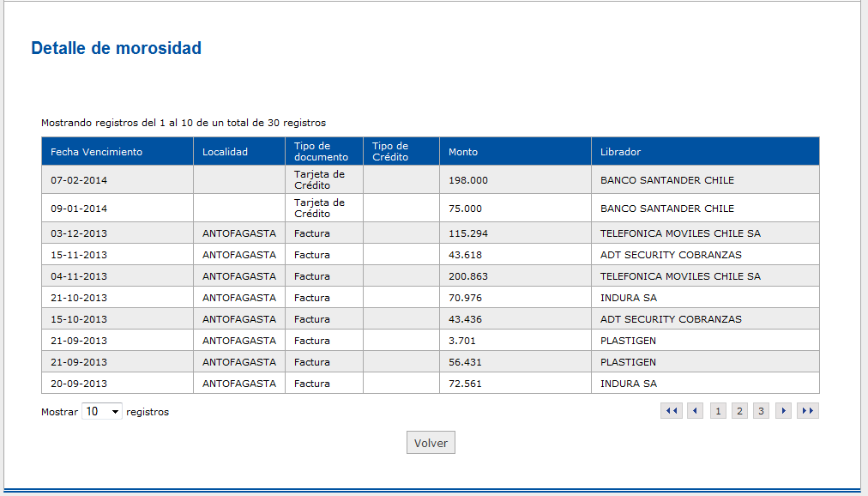Select BANCO SANTANDER CHILE in 75.000 row
Image resolution: width=868 pixels, height=496 pixels.
[667, 209]
